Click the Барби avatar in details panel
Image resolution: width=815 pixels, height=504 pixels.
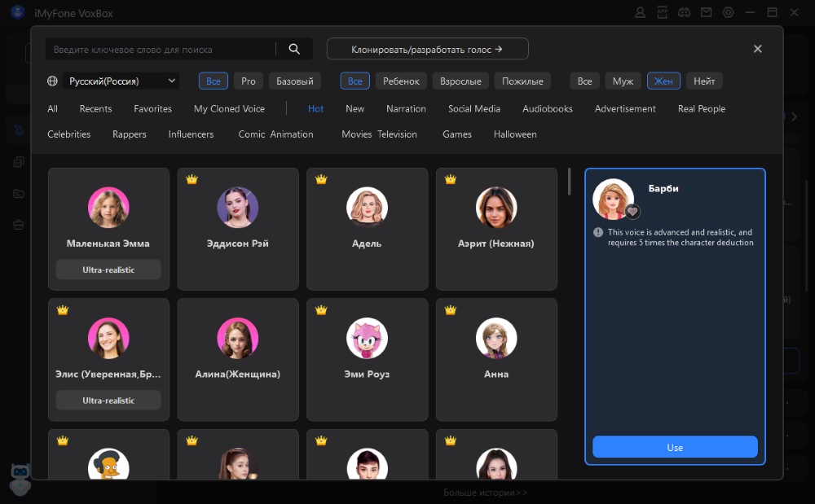pos(614,199)
